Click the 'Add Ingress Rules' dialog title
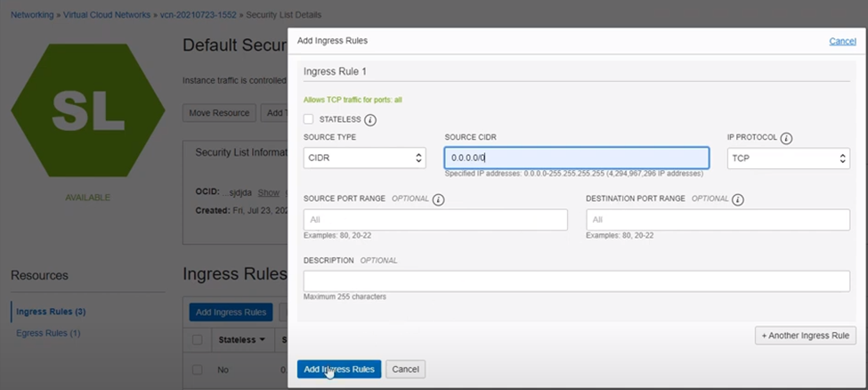Screen dimensions: 868x390 pyautogui.click(x=332, y=40)
